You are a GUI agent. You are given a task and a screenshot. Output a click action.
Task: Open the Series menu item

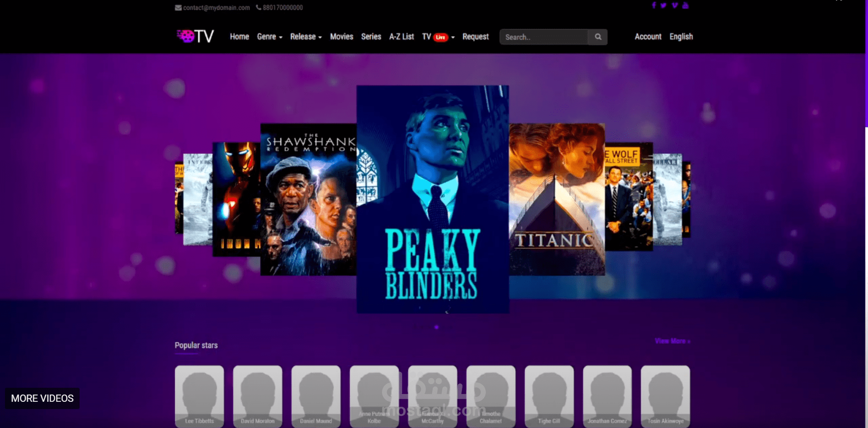371,37
